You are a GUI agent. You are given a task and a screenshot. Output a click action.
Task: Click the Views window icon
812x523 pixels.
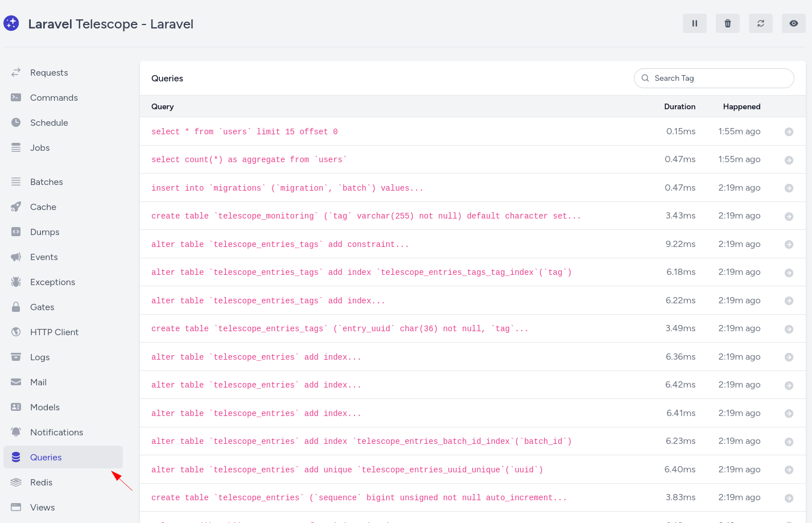click(16, 507)
